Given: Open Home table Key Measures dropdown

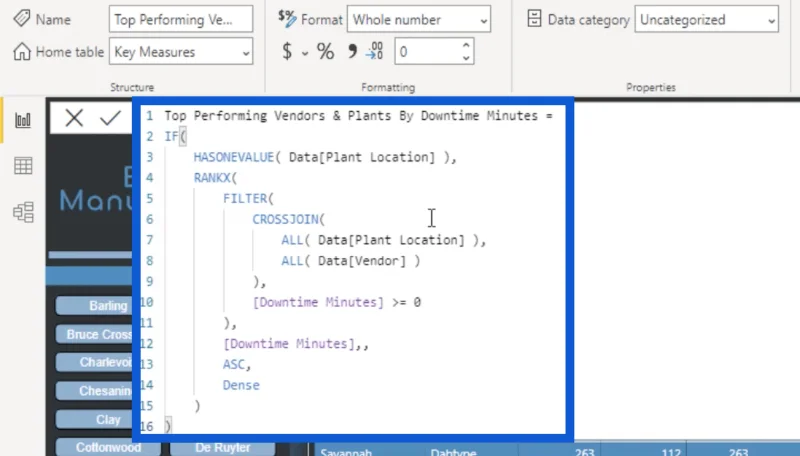Looking at the screenshot, I should click(x=181, y=52).
